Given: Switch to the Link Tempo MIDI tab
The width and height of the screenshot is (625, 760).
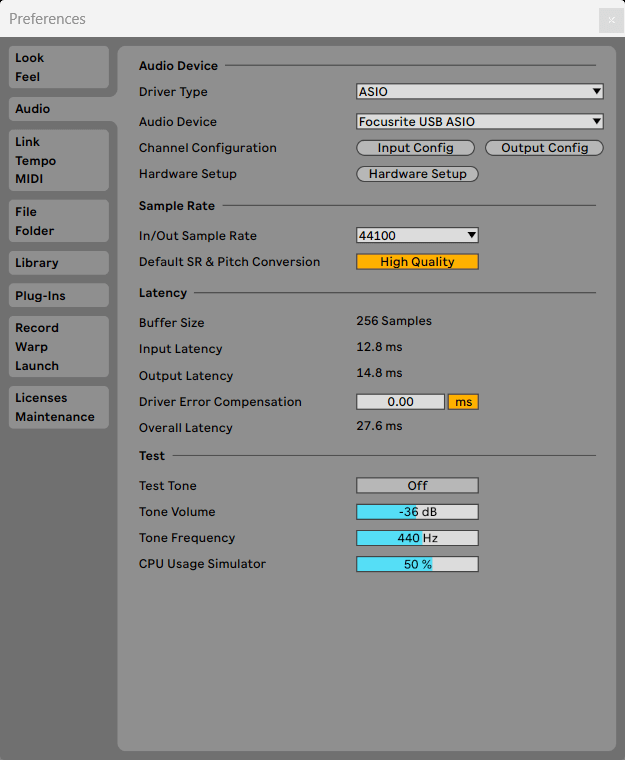Looking at the screenshot, I should coord(58,160).
